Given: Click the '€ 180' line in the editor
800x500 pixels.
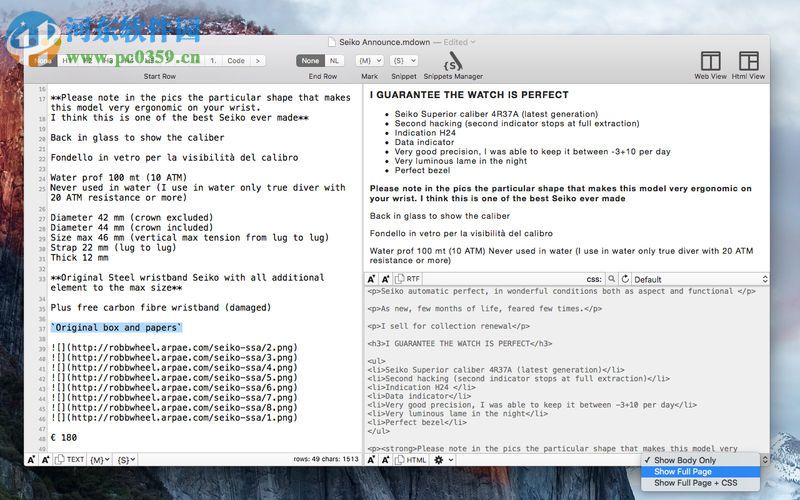Looking at the screenshot, I should point(64,437).
